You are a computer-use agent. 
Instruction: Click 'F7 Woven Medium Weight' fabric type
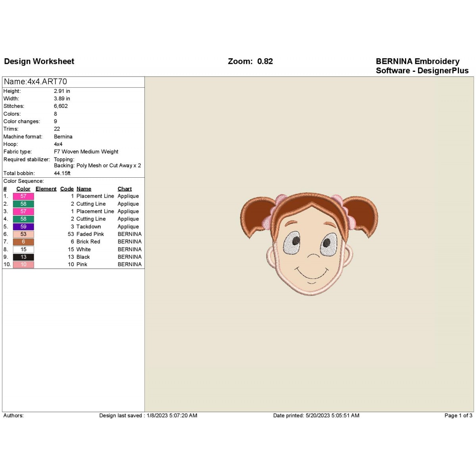point(86,152)
